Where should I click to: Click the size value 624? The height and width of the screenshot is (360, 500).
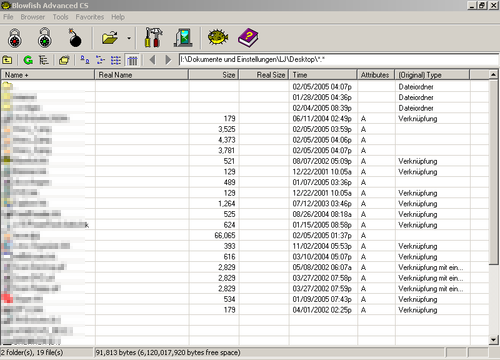click(229, 225)
